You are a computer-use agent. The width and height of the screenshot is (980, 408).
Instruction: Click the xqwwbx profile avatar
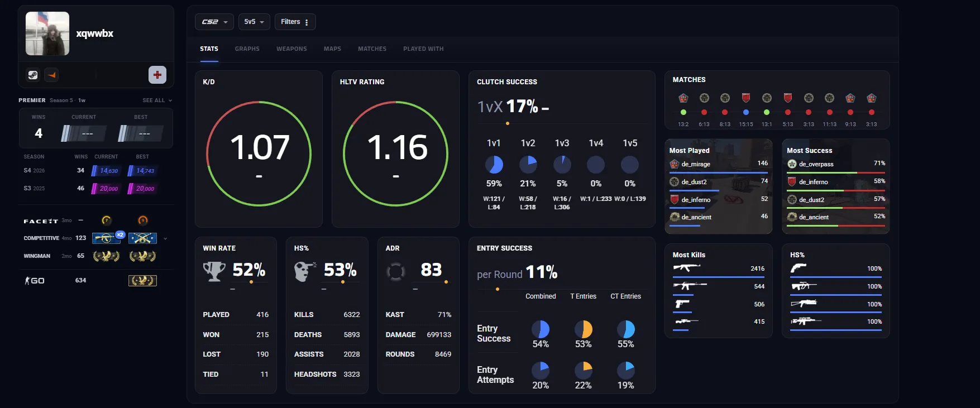point(47,33)
